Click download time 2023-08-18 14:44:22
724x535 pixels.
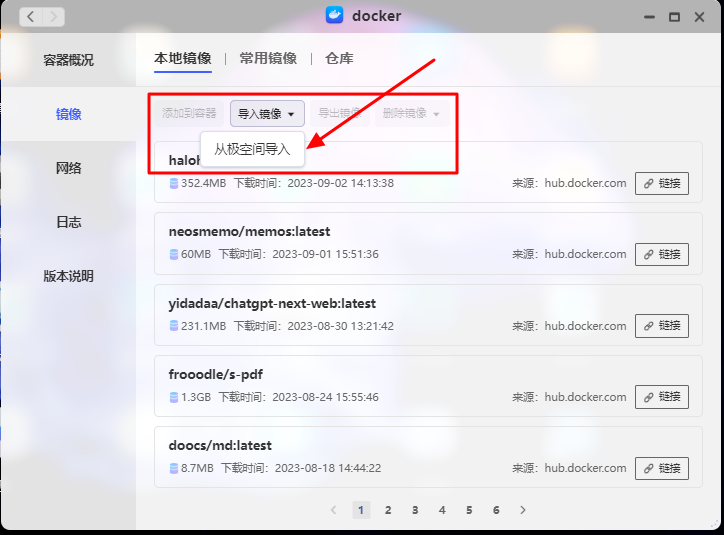click(x=328, y=468)
